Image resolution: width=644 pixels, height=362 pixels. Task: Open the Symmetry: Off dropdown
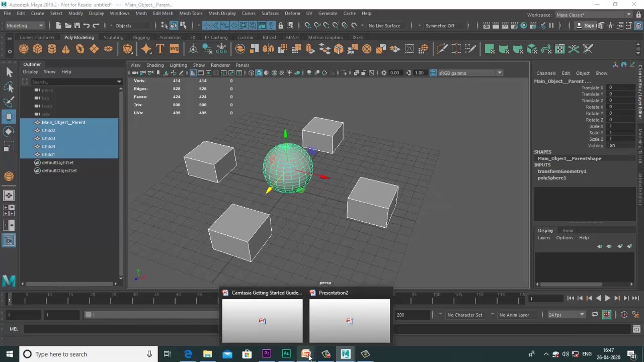(x=443, y=26)
